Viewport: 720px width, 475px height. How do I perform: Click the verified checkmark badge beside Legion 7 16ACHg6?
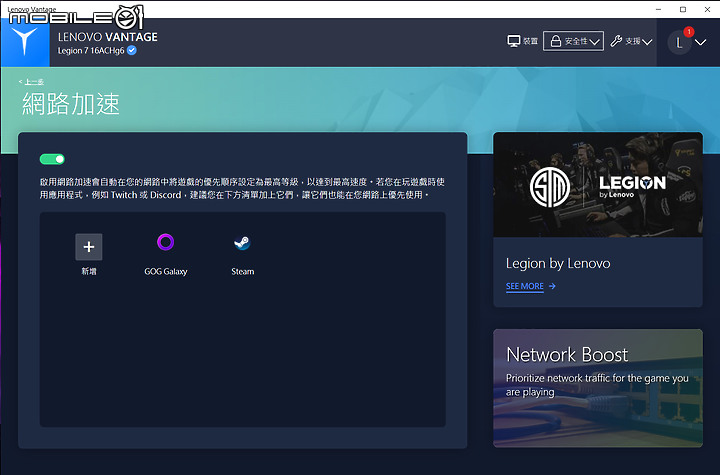(x=132, y=50)
